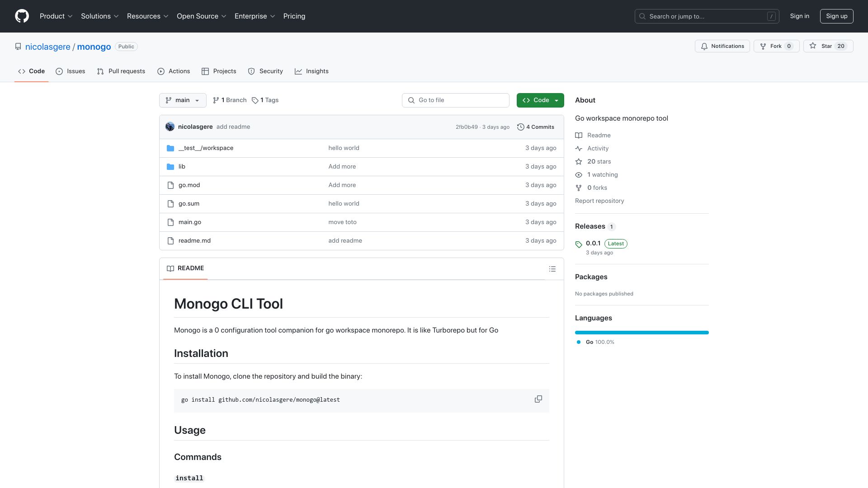Click the Sign in link
Screen dimensions: 868x488
tap(799, 16)
